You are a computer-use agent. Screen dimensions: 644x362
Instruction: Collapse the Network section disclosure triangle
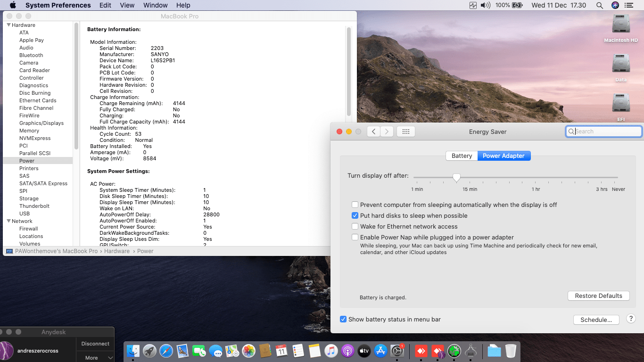click(8, 221)
